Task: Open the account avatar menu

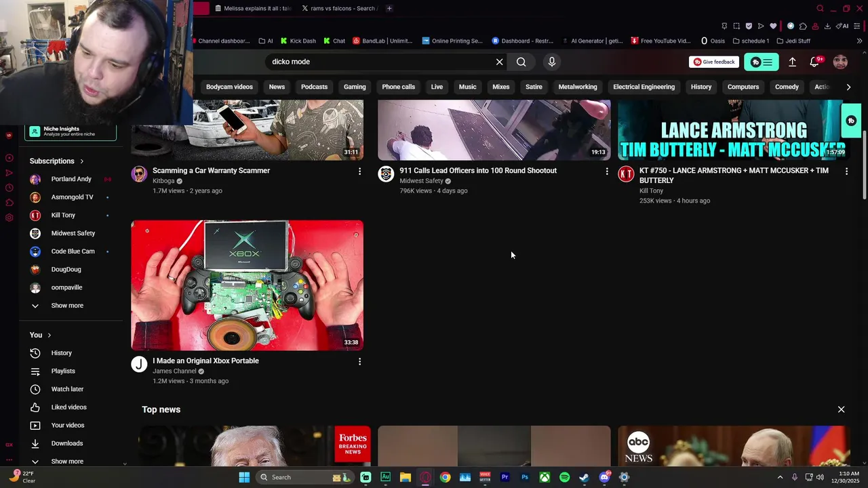Action: click(x=840, y=62)
